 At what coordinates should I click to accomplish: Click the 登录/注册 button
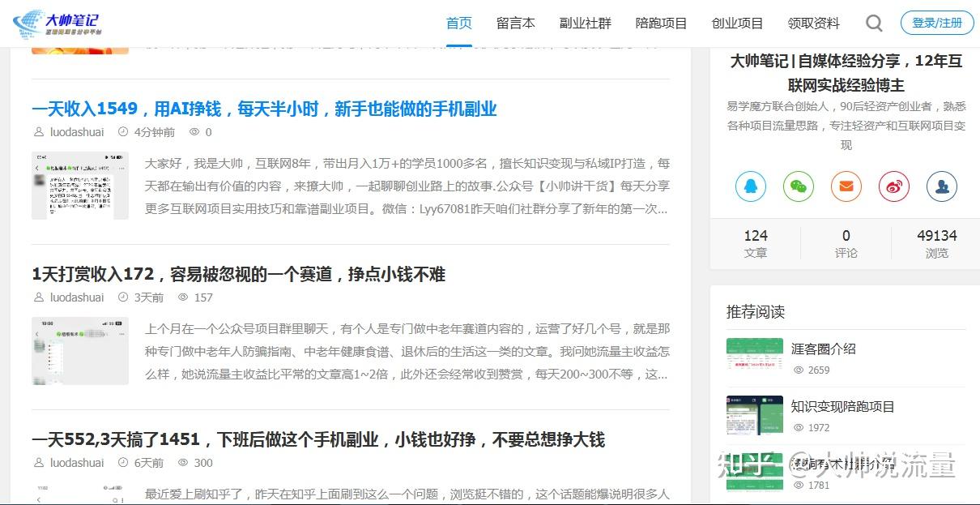tap(937, 23)
